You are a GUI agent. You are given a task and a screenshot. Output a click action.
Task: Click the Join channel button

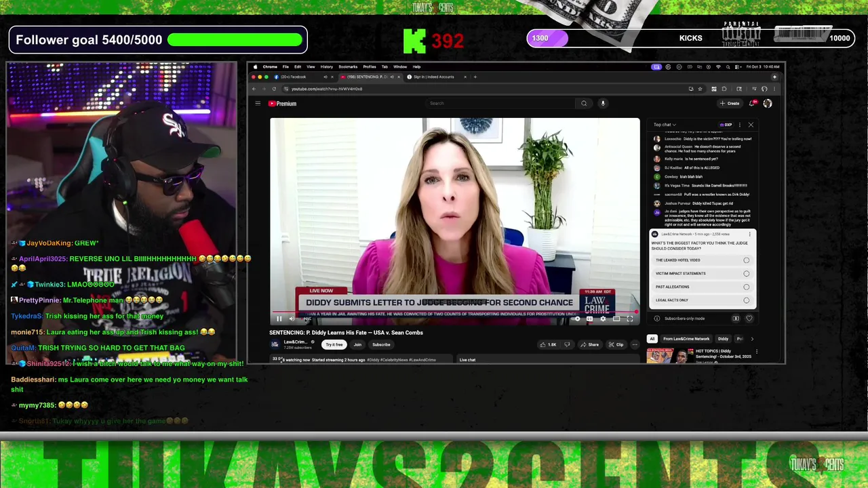357,344
